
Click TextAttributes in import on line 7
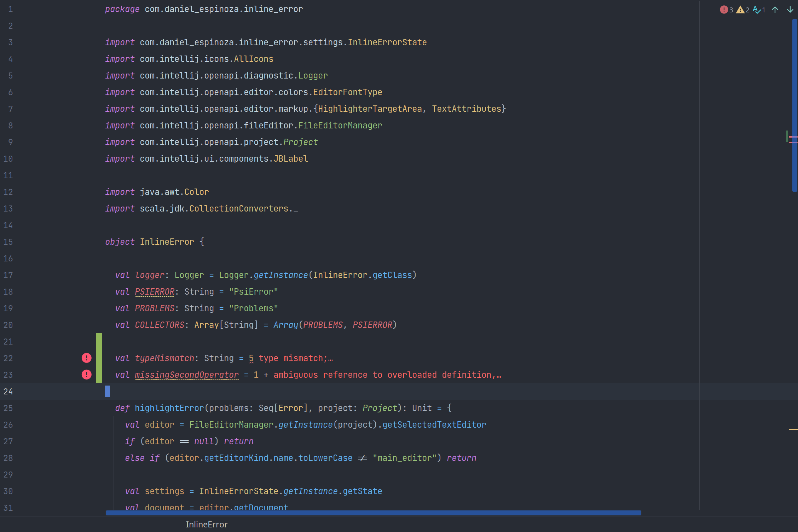point(467,109)
